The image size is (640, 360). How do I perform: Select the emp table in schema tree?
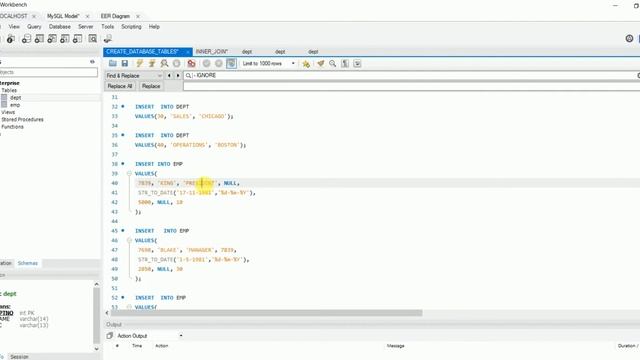pos(15,105)
